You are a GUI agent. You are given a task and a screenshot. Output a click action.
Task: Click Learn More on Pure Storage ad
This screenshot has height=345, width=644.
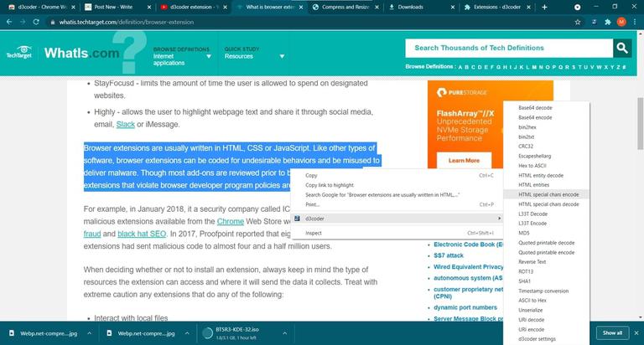pos(464,161)
